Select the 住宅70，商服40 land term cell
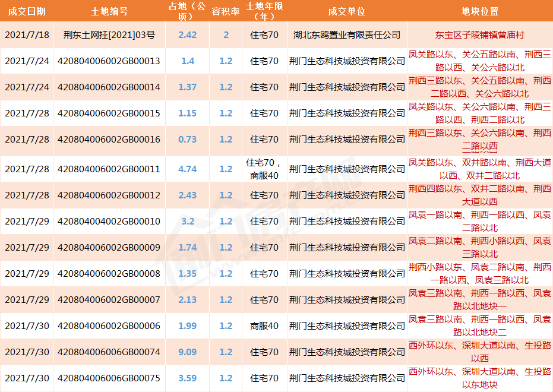This screenshot has height=392, width=553. coord(264,169)
